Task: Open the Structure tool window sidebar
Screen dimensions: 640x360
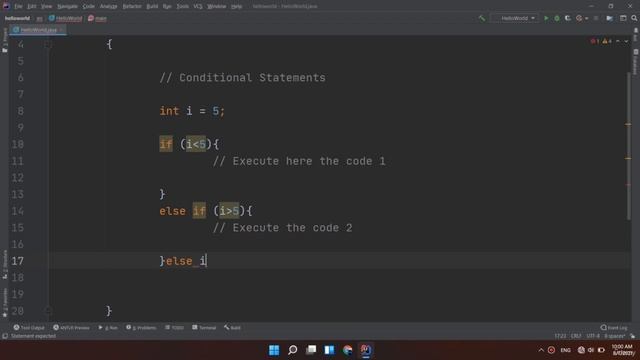Action: (4, 264)
